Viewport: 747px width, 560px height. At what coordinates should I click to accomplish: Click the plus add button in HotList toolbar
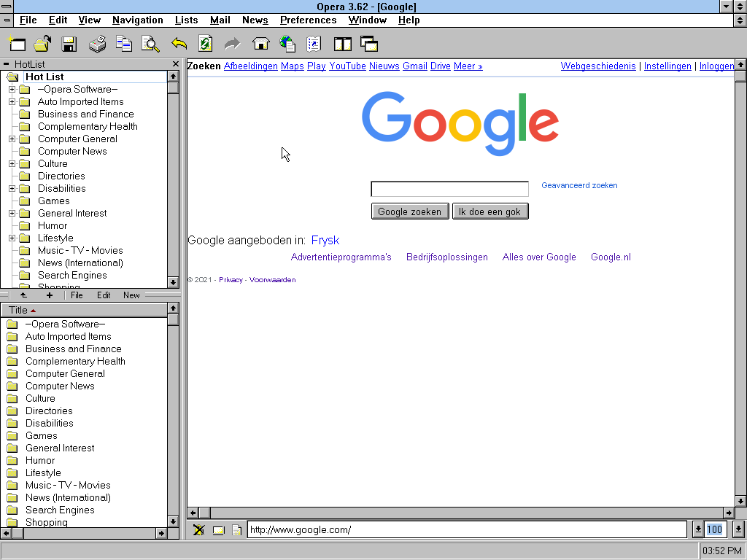50,295
